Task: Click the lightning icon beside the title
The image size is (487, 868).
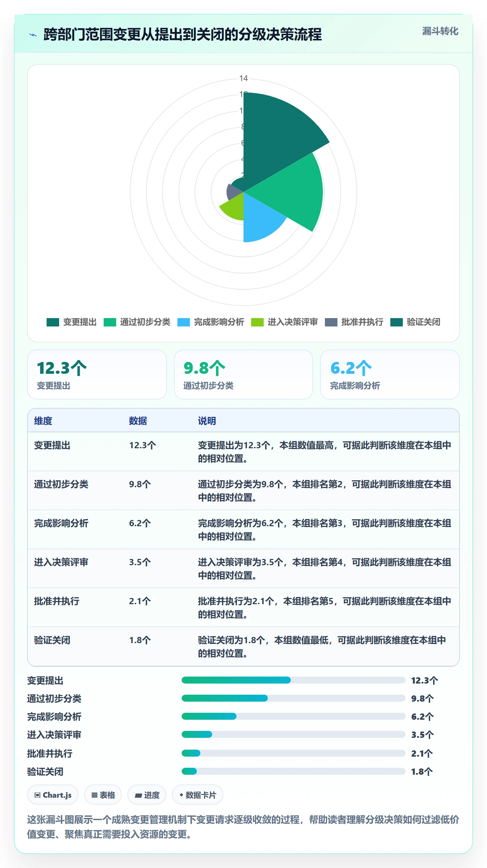Action: pyautogui.click(x=33, y=35)
